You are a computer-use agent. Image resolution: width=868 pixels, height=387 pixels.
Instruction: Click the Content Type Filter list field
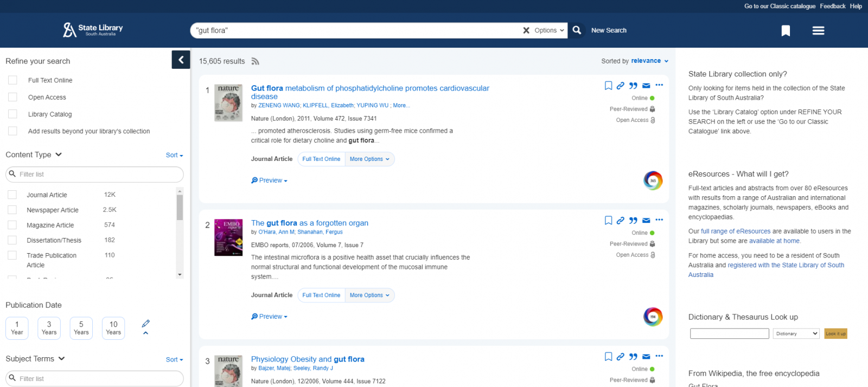pyautogui.click(x=94, y=175)
